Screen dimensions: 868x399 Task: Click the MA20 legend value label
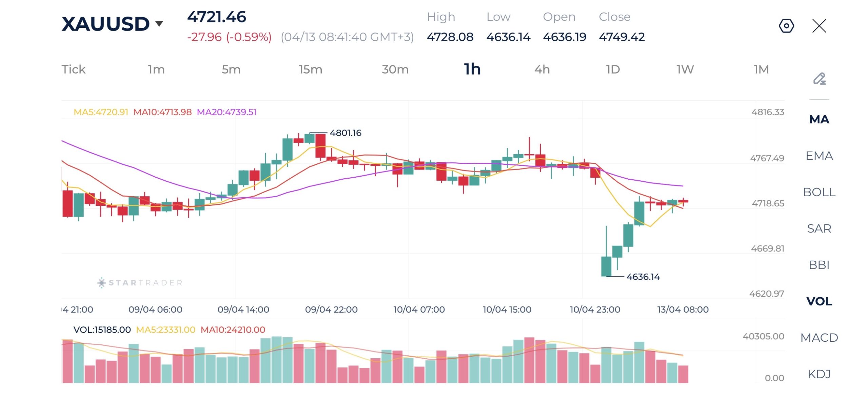tap(226, 112)
